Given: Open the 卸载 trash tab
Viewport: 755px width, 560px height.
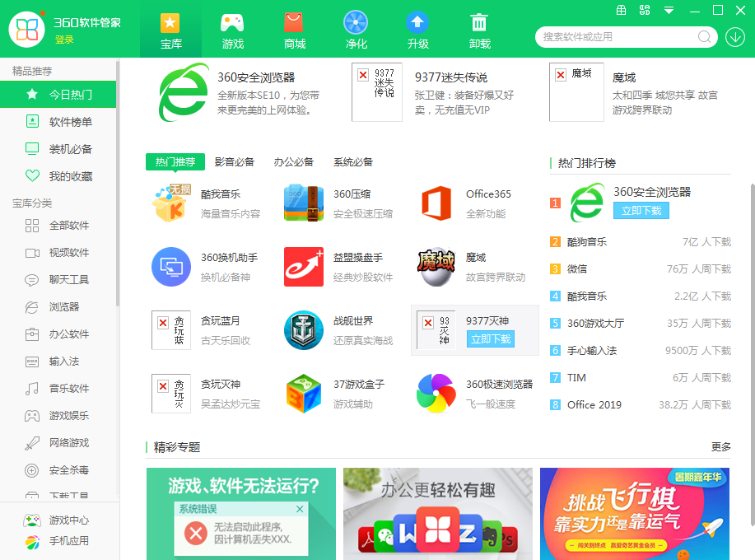Looking at the screenshot, I should (479, 30).
